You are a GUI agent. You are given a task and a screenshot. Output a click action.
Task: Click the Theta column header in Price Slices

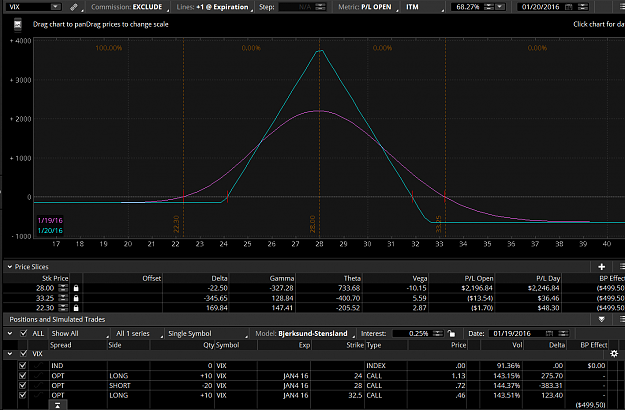[x=352, y=278]
